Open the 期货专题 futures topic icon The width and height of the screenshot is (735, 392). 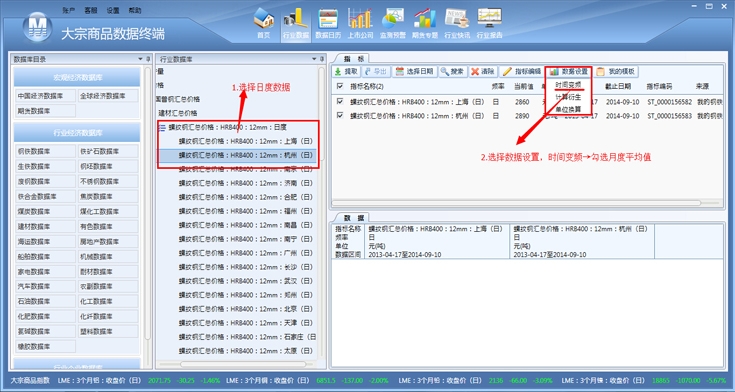pos(425,23)
